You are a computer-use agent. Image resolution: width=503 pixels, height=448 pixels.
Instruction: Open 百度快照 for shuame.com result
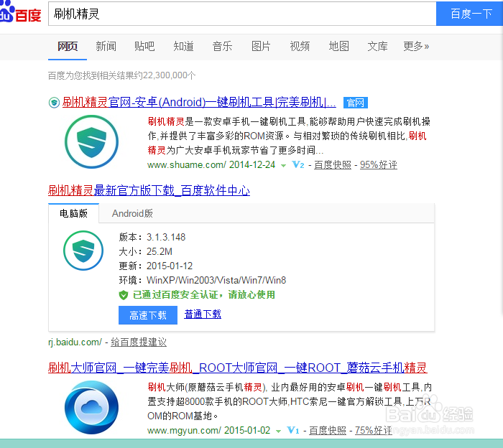click(333, 164)
